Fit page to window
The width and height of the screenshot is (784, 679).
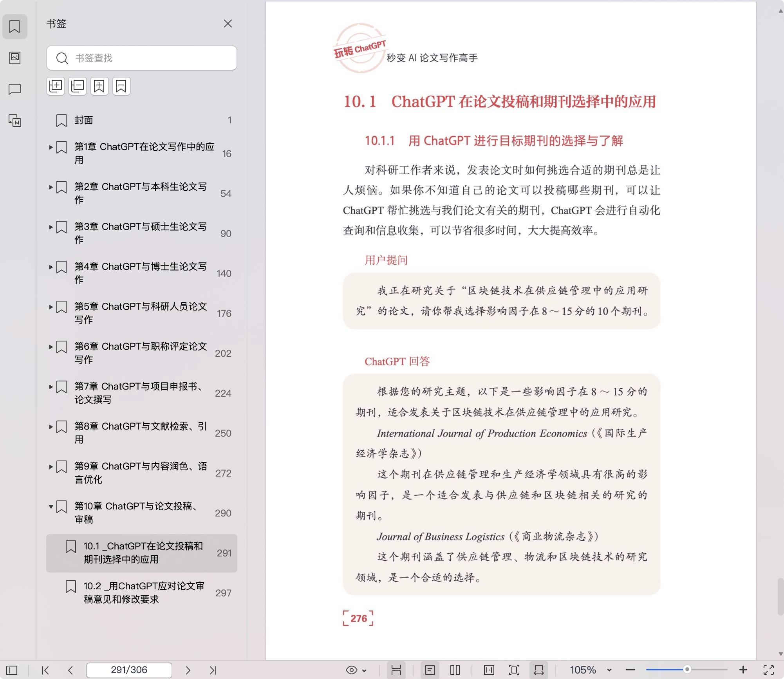[514, 670]
